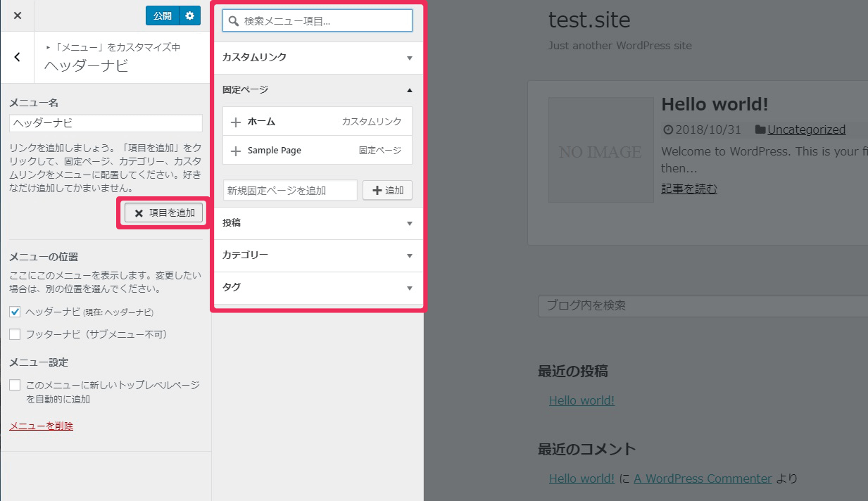Collapse the 固定ページ section

pyautogui.click(x=410, y=90)
